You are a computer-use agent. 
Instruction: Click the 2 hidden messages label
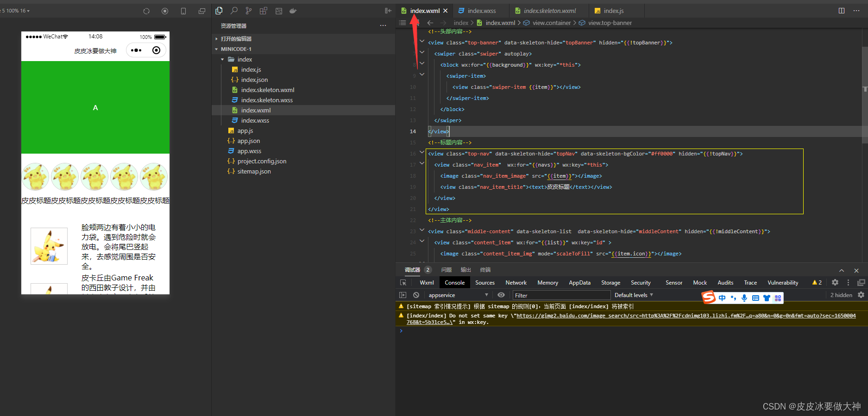(x=841, y=295)
